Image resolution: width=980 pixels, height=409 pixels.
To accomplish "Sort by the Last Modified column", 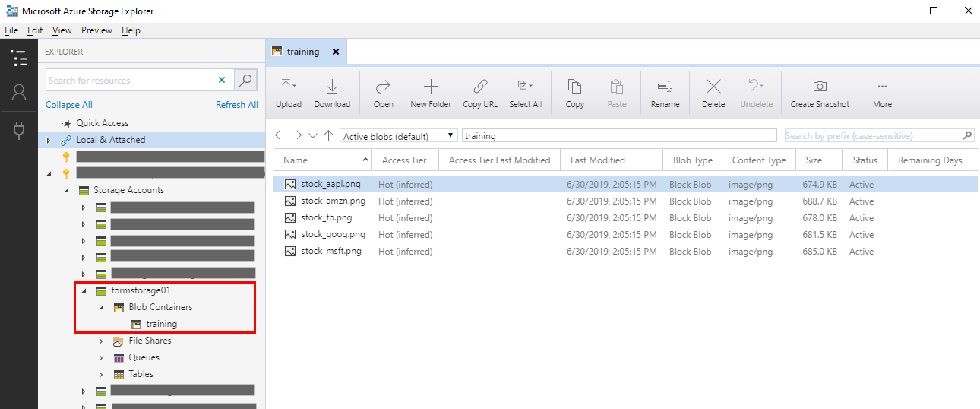I will point(612,160).
